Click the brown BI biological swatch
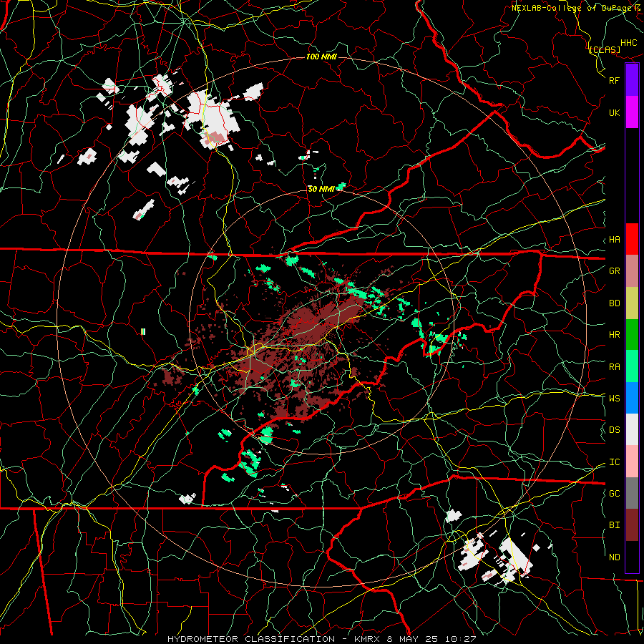 click(632, 525)
